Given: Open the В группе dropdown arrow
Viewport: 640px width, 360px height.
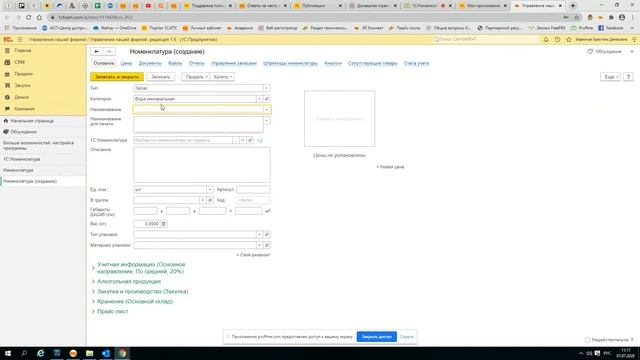Looking at the screenshot, I should click(202, 200).
